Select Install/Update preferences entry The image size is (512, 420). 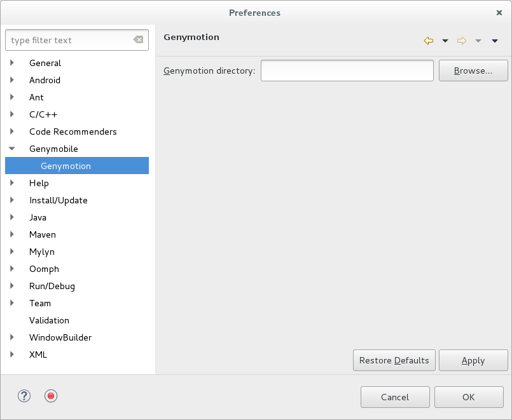tap(59, 200)
